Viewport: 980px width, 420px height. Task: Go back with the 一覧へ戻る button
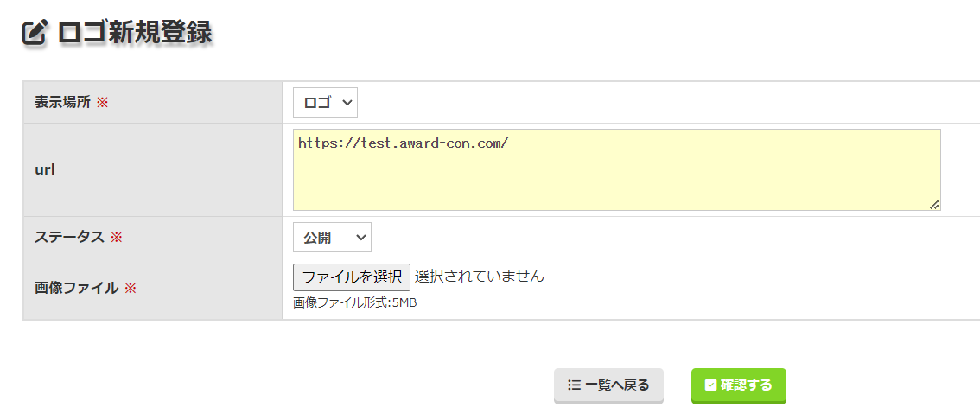[608, 385]
